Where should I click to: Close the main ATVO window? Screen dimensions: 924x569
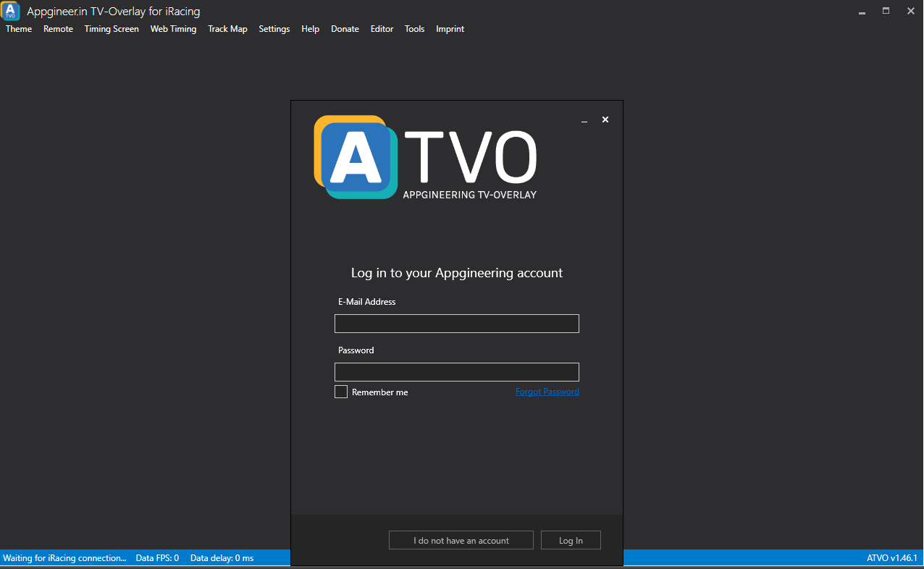pyautogui.click(x=910, y=11)
